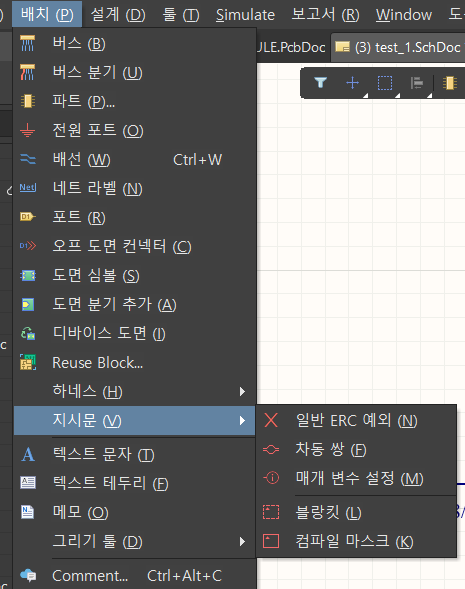
Task: Choose 전원 포트 (O) menu entry
Action: [x=134, y=130]
